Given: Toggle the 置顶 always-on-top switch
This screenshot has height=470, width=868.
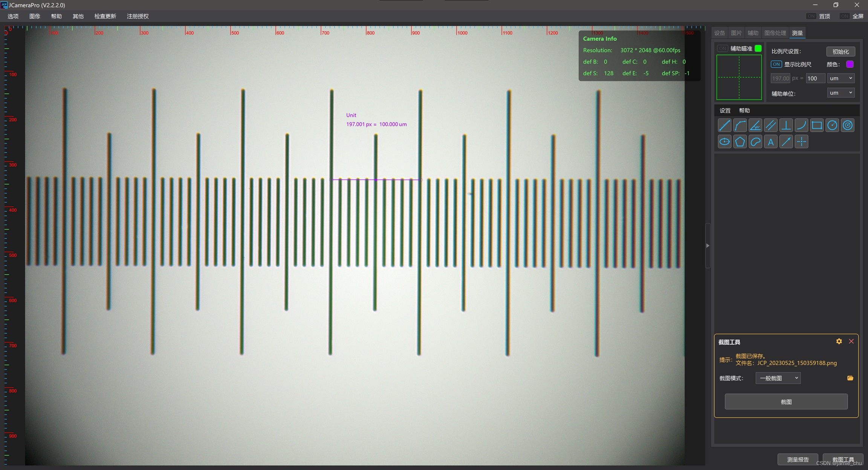Looking at the screenshot, I should click(x=811, y=16).
